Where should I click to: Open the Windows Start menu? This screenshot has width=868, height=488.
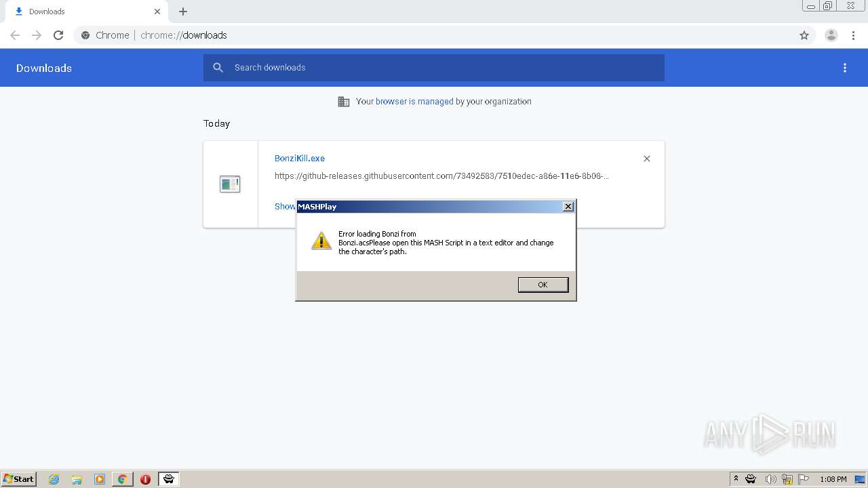click(x=19, y=479)
